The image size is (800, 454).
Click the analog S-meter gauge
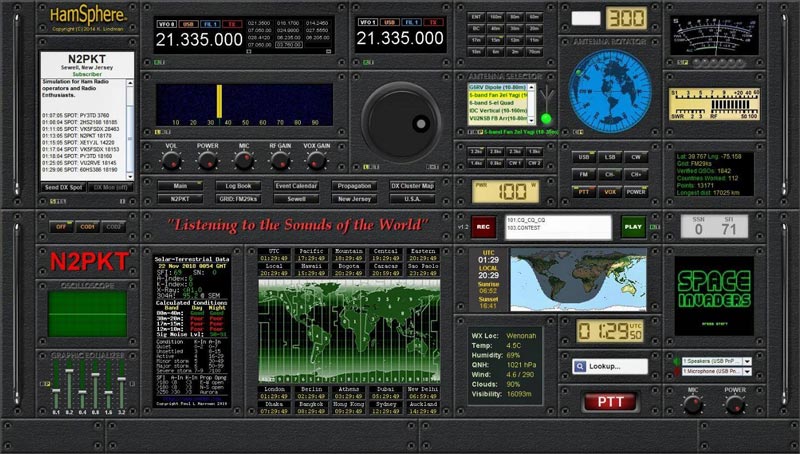(x=714, y=35)
